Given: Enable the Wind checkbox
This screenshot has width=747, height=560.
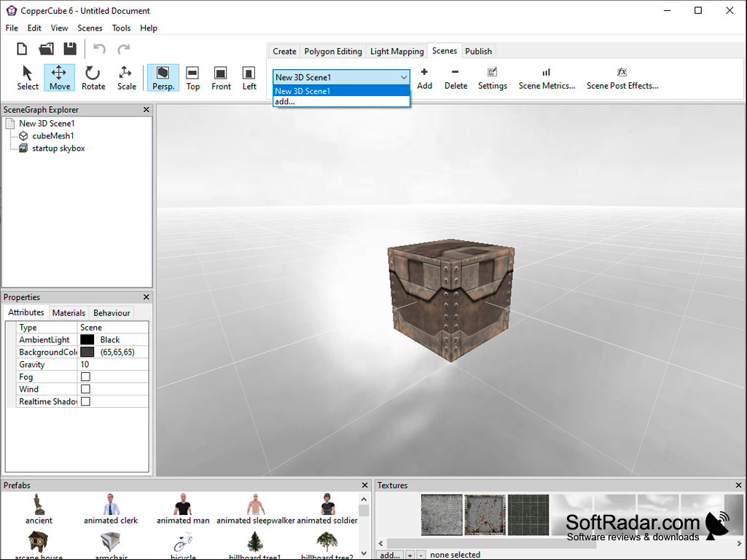Looking at the screenshot, I should point(86,389).
